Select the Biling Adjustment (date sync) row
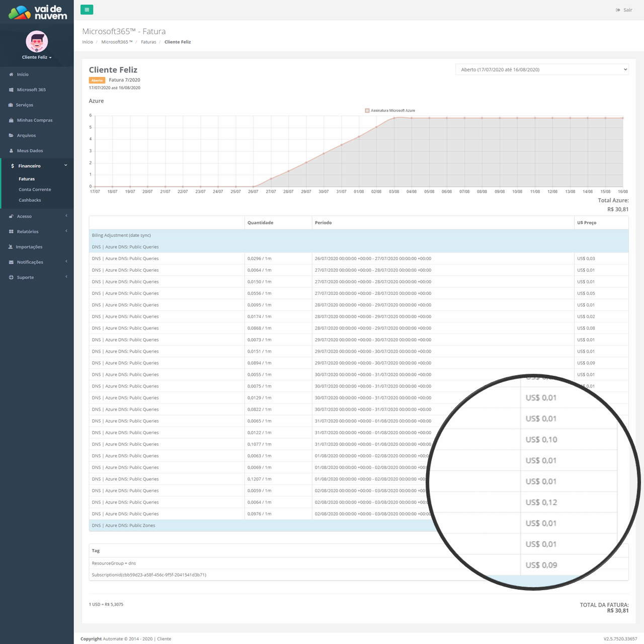Image resolution: width=644 pixels, height=644 pixels. pyautogui.click(x=359, y=235)
